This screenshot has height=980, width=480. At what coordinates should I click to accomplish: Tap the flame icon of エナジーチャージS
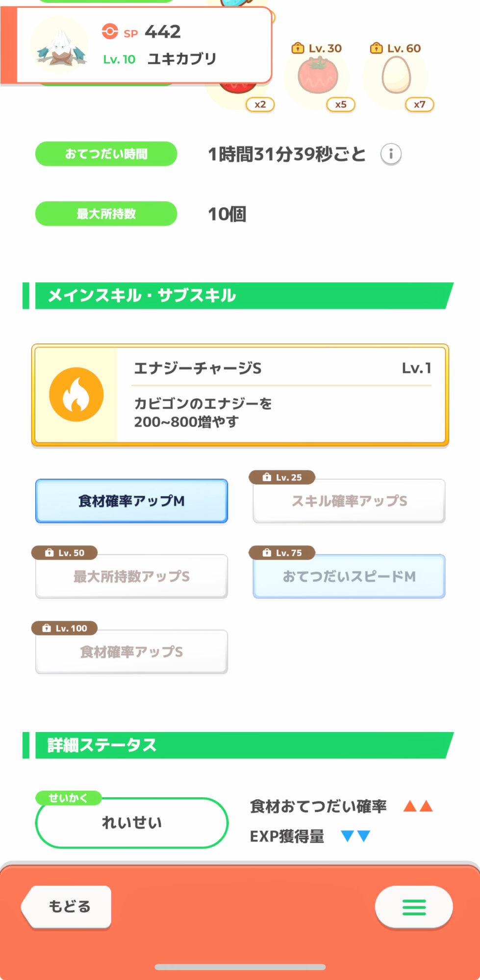click(x=76, y=394)
